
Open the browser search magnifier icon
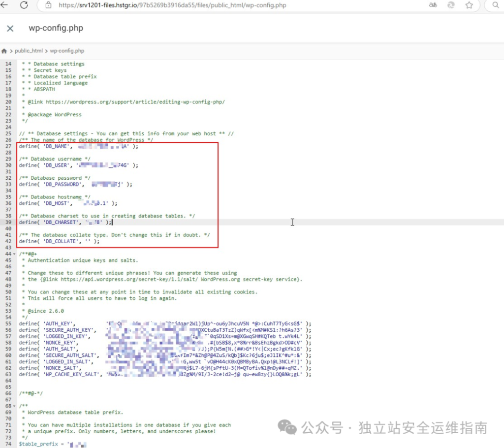coord(496,5)
